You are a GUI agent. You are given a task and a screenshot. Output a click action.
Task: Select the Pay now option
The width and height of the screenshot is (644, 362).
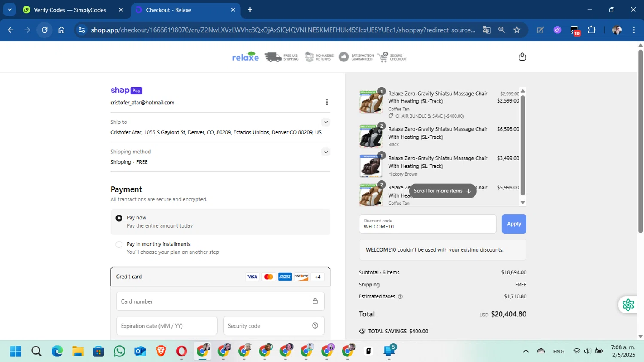[119, 218]
